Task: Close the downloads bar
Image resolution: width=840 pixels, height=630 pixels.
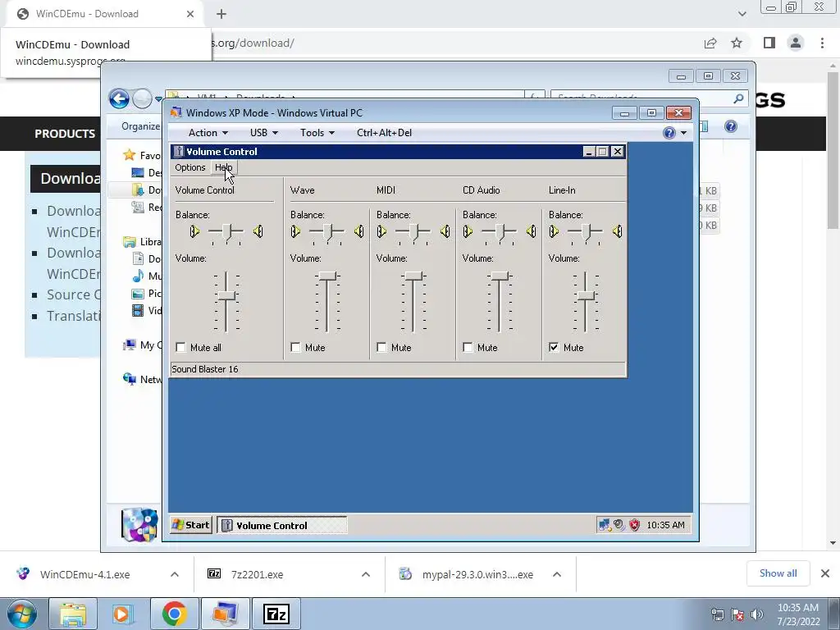Action: pos(825,573)
